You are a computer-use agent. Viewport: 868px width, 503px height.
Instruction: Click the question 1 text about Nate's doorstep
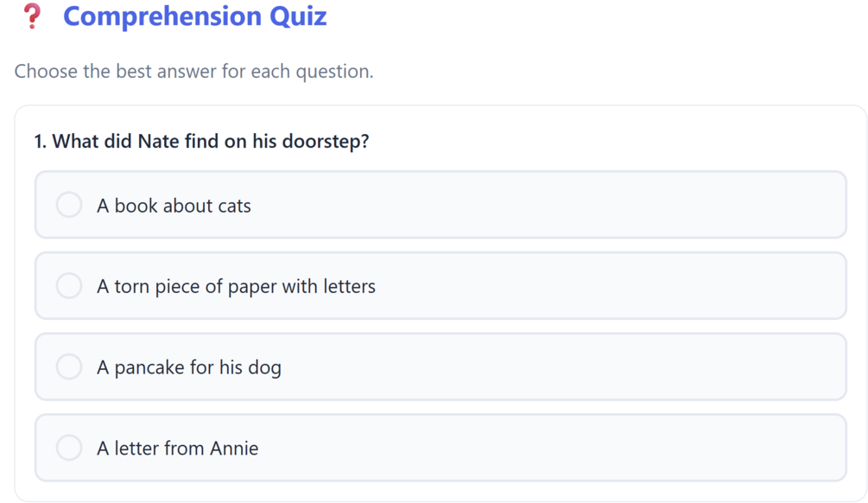coord(201,141)
